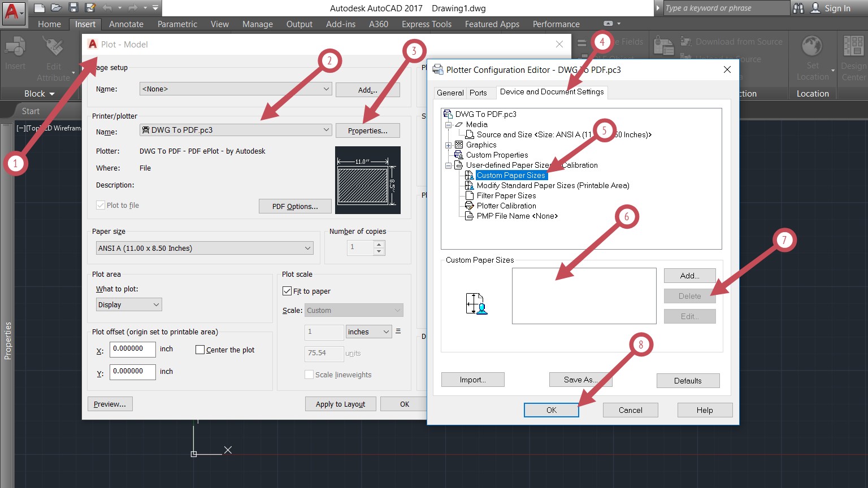Select the Graphics tree node icon

point(459,145)
